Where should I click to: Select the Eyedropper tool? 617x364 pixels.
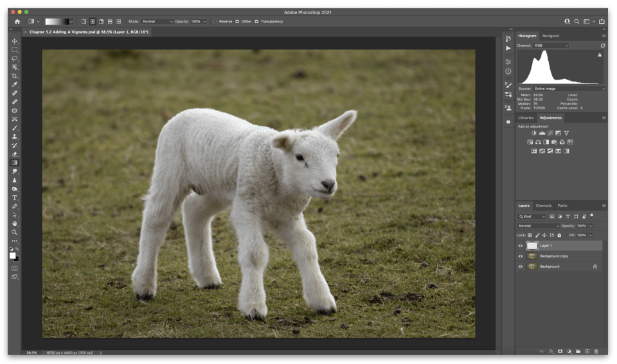coord(15,85)
